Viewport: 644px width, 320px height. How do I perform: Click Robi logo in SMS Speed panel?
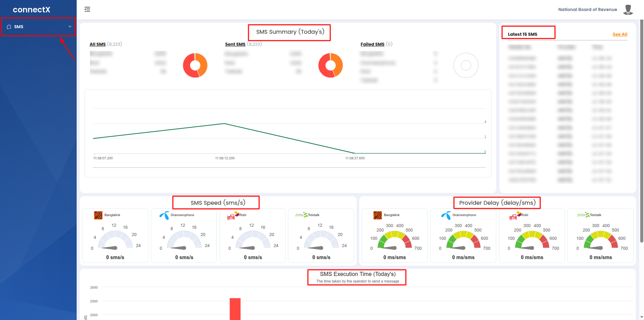[x=231, y=216]
